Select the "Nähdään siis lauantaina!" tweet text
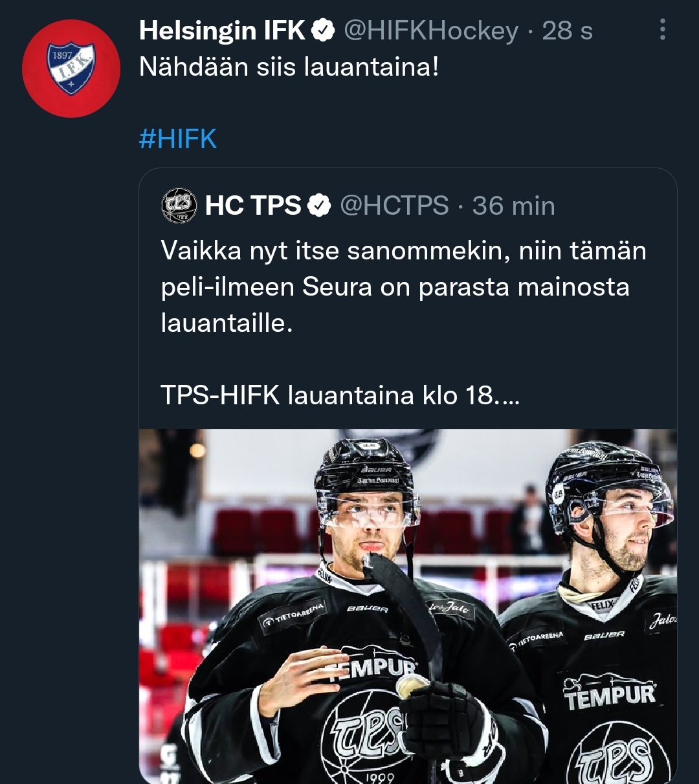The width and height of the screenshot is (699, 784). (289, 67)
